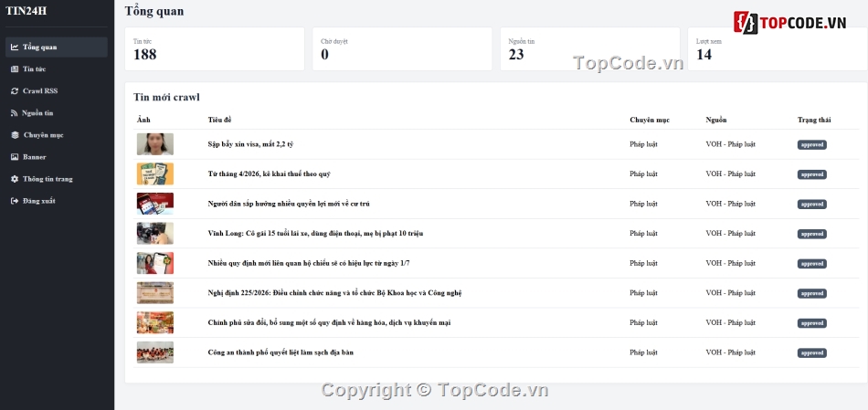
Task: Click the Banner image icon
Action: pyautogui.click(x=15, y=157)
